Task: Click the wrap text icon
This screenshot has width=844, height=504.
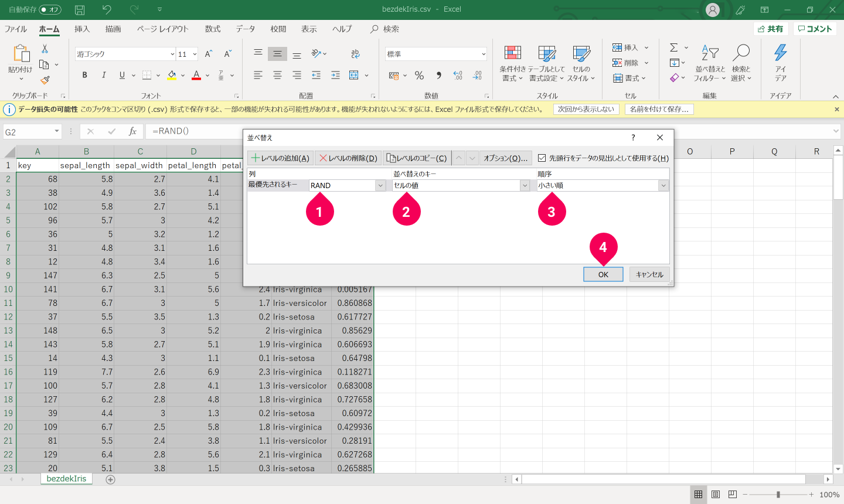Action: (355, 54)
